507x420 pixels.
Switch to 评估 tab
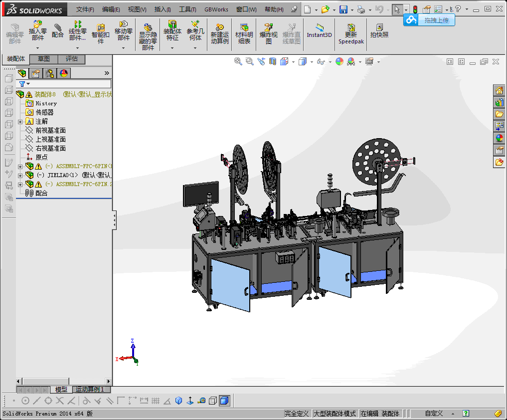click(x=72, y=59)
